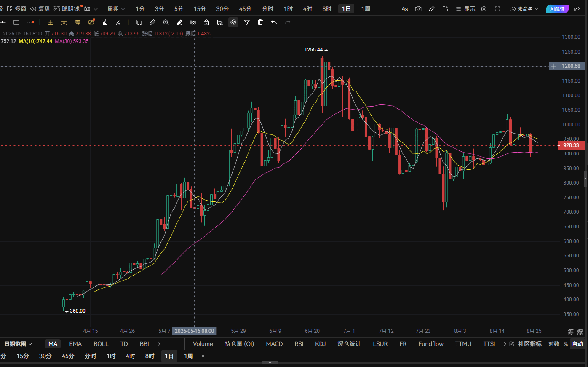Image resolution: width=588 pixels, height=367 pixels.
Task: Add the Volume sub-indicator
Action: (203, 344)
